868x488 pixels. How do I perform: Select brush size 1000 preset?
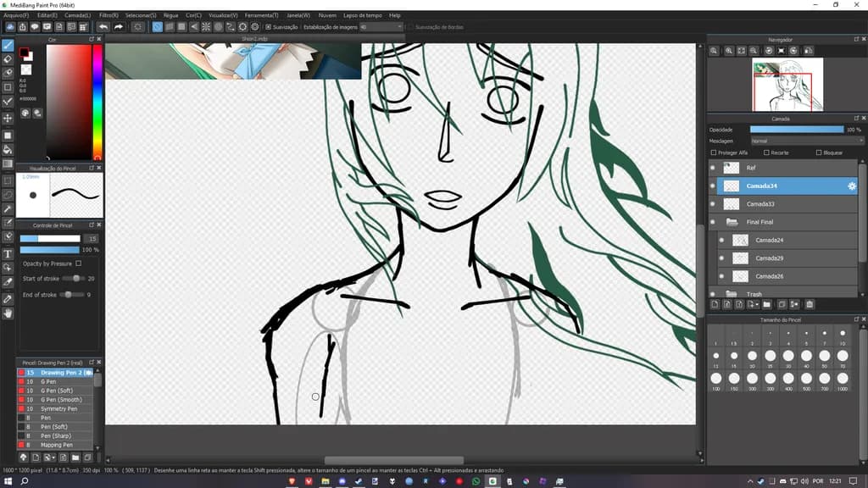click(843, 380)
